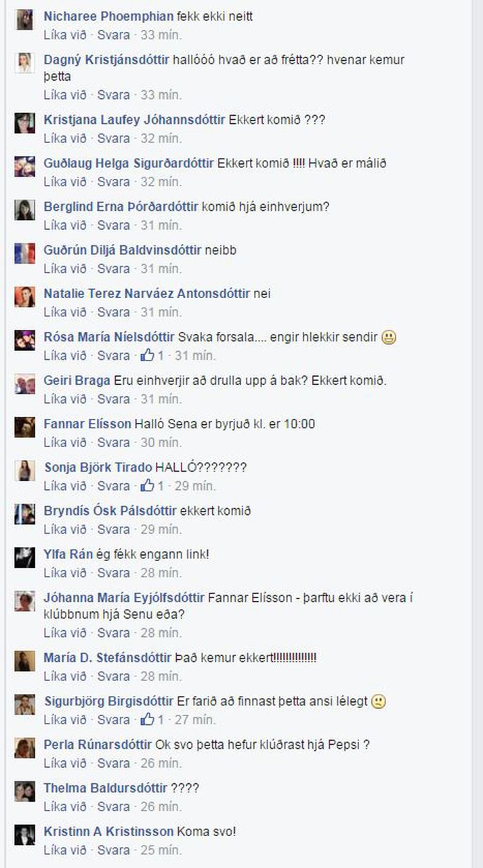Open Jóhanna María Eyjólfsdóttir's profile link
The width and height of the screenshot is (483, 868).
(124, 598)
